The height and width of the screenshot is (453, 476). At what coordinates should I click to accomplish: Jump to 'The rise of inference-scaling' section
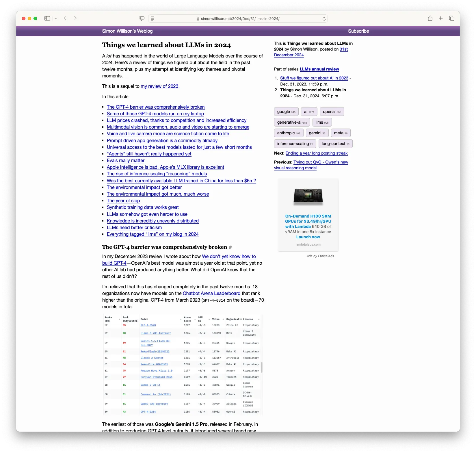pos(157,174)
